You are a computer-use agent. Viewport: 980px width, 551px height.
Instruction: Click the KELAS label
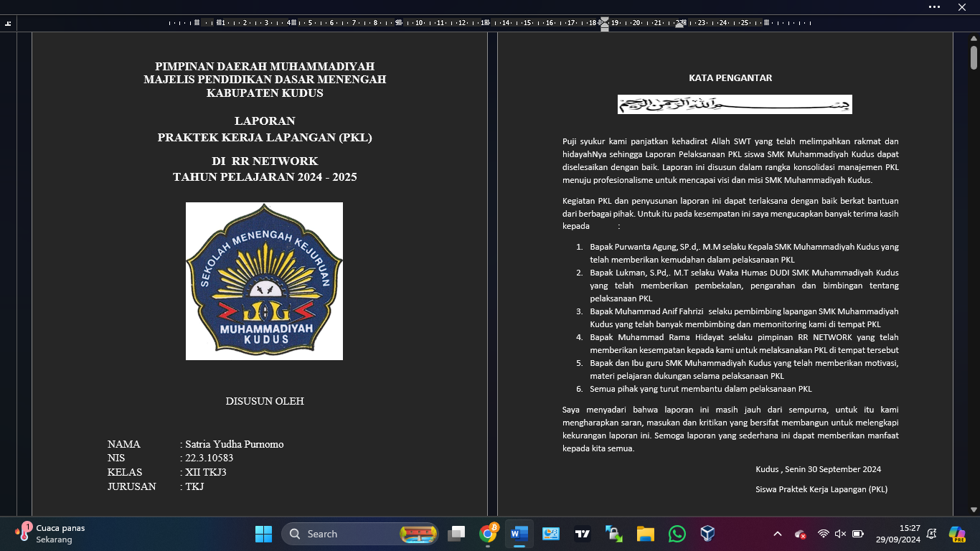(125, 472)
